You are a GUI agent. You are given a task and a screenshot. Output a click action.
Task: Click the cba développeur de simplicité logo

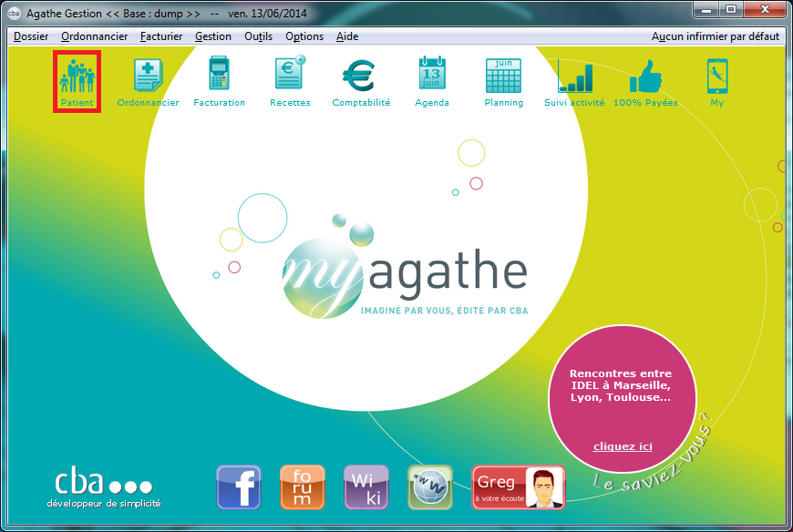click(x=104, y=488)
